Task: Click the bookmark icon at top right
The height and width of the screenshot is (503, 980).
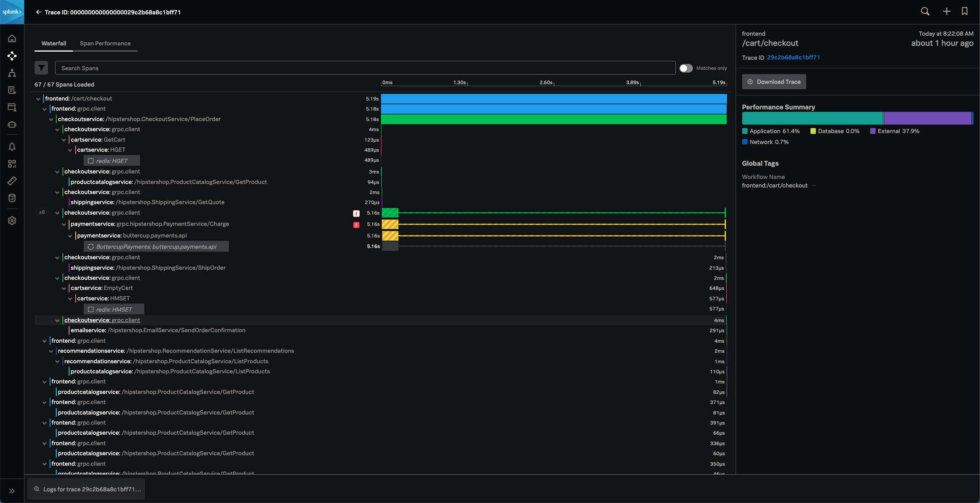Action: [x=965, y=12]
